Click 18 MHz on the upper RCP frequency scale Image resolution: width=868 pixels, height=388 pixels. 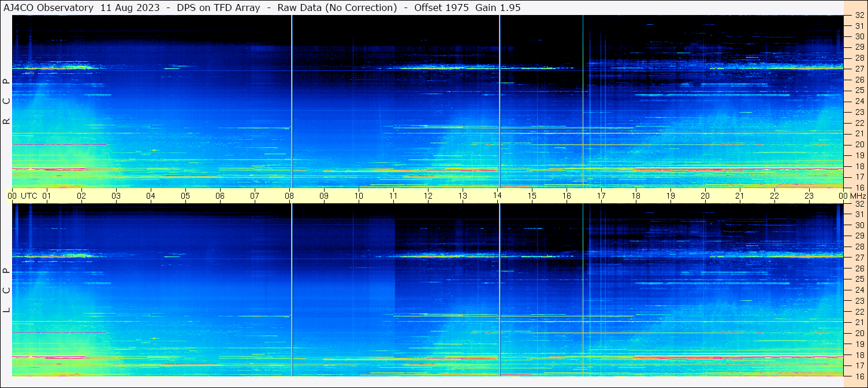(859, 166)
